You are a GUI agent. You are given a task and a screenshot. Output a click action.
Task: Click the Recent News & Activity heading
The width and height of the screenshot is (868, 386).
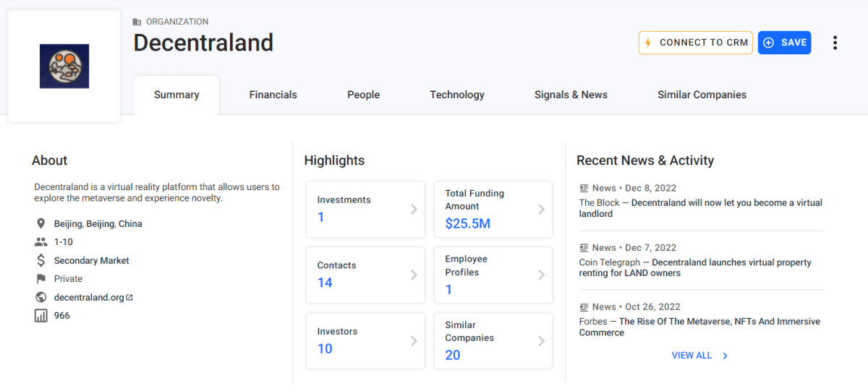[x=645, y=160]
